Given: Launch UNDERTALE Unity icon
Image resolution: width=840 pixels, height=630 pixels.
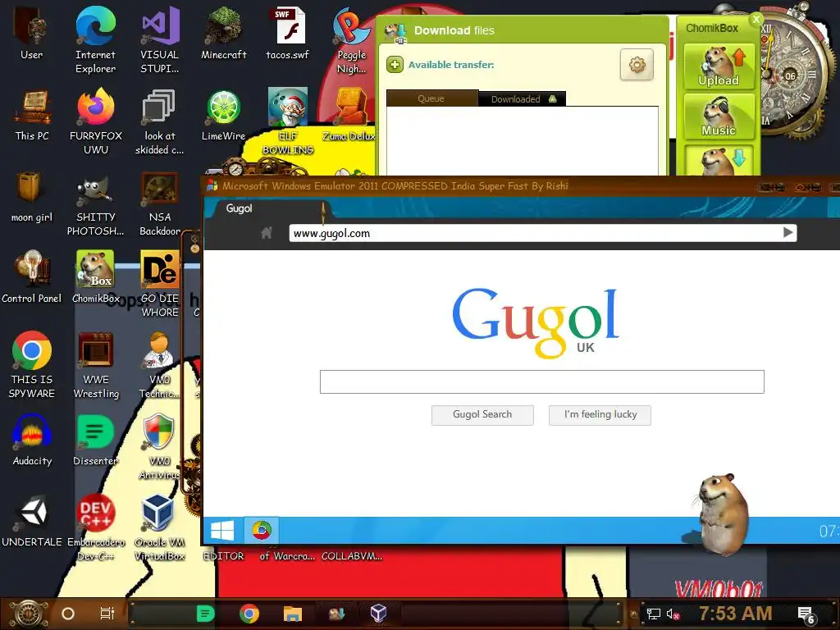Looking at the screenshot, I should coord(32,521).
